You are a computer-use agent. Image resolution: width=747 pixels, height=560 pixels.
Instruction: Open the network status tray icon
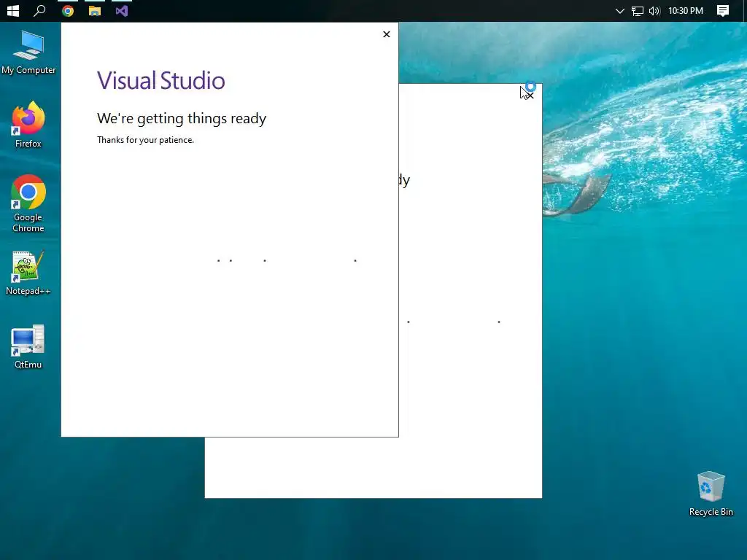pos(638,11)
